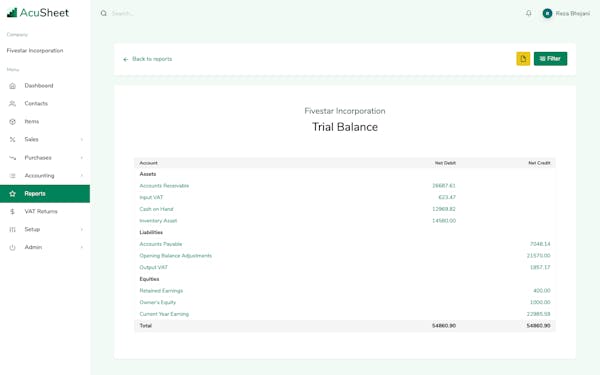The image size is (600, 375).
Task: Click the search magnifier icon
Action: click(x=103, y=13)
